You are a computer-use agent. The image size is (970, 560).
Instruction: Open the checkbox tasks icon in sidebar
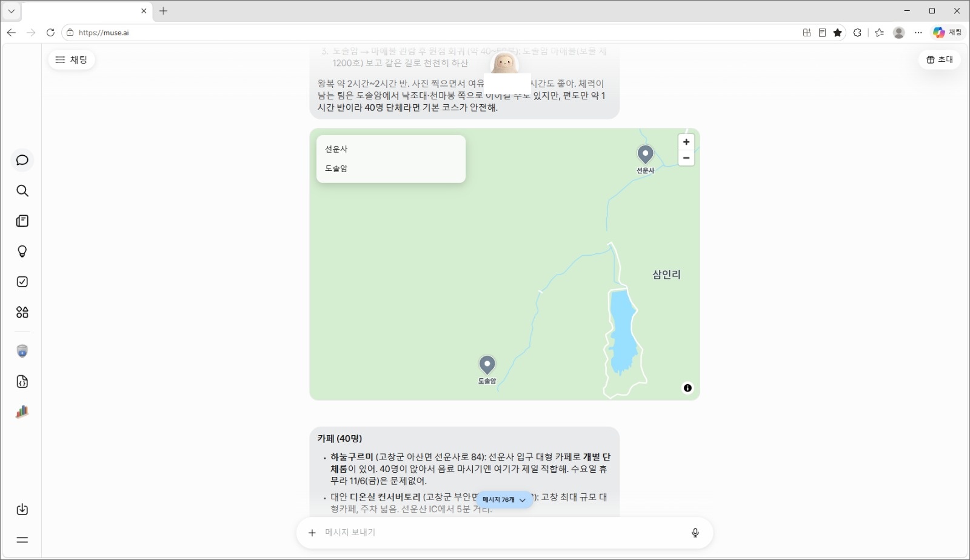click(22, 282)
